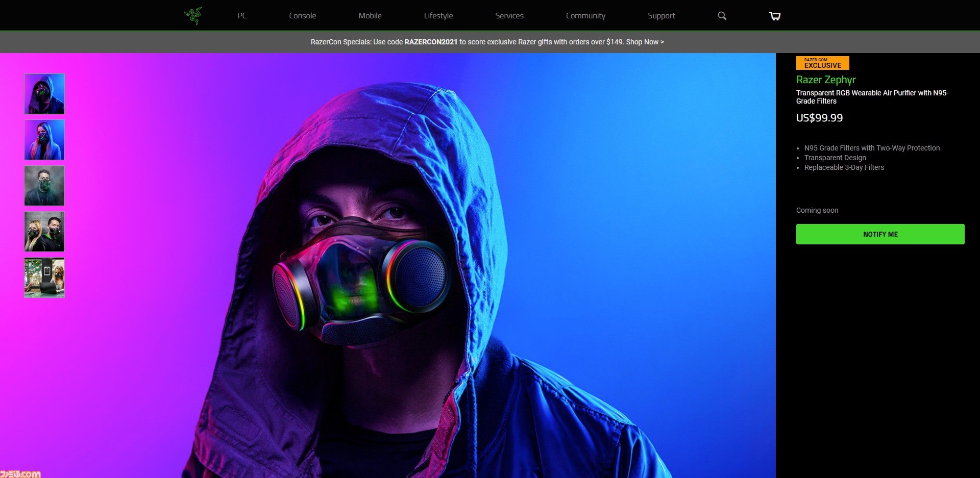Viewport: 980px width, 478px height.
Task: Open the shopping cart icon
Action: [x=774, y=16]
